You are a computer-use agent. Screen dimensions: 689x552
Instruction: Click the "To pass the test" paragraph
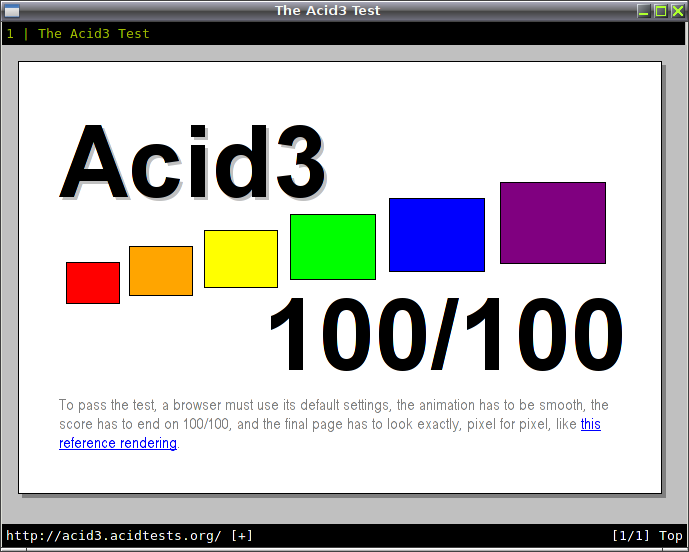[x=334, y=424]
